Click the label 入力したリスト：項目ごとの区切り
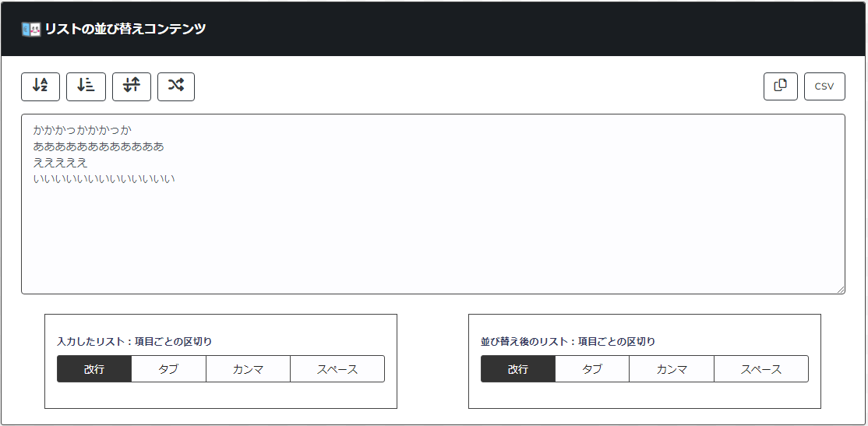The image size is (868, 426). point(135,341)
